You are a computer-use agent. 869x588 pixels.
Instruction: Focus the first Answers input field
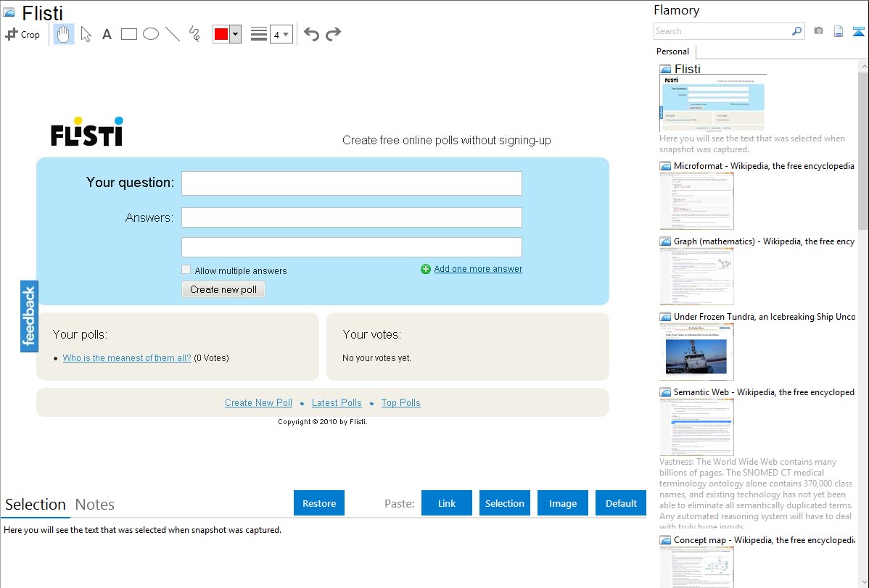[352, 218]
